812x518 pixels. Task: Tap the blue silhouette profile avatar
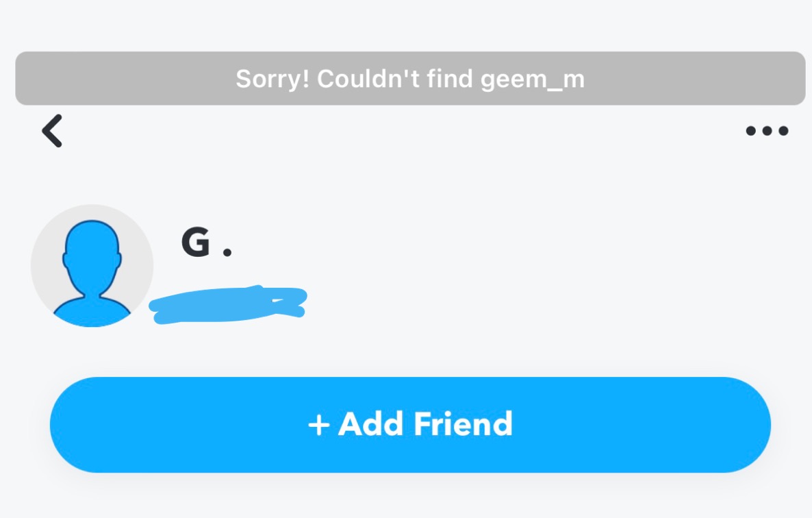coord(92,266)
